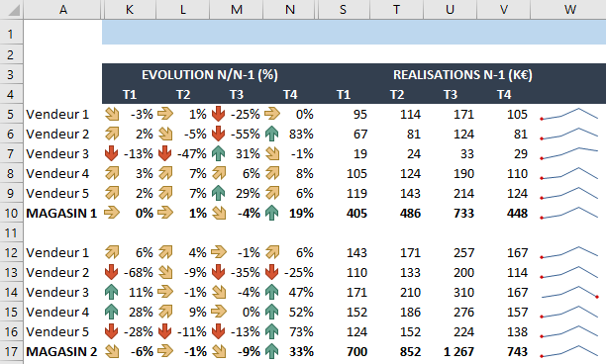Image resolution: width=606 pixels, height=364 pixels.
Task: Select the cell with value 95
Action: pyautogui.click(x=344, y=115)
